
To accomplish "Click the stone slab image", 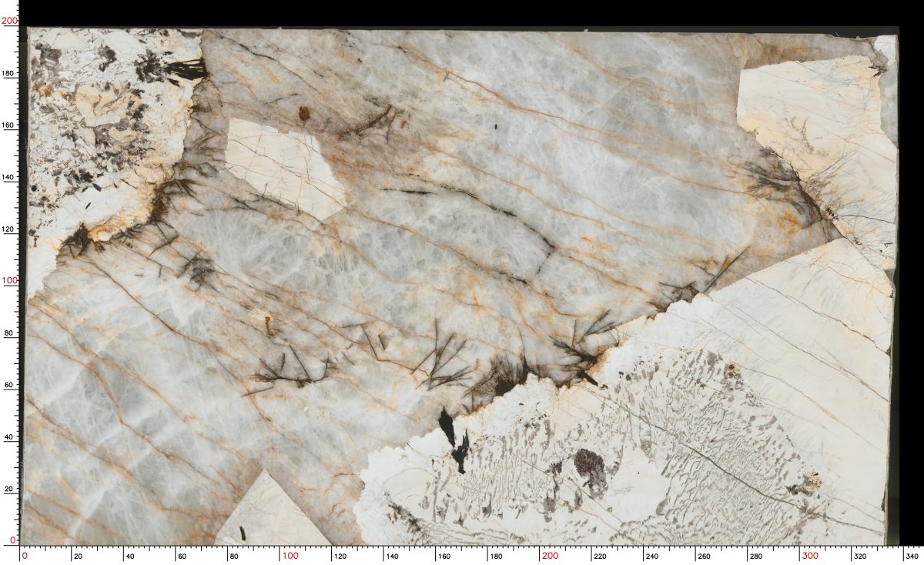I will click(462, 286).
